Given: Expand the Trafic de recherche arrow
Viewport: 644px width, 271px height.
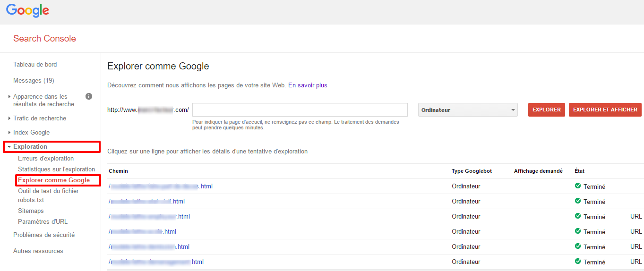Looking at the screenshot, I should tap(9, 119).
